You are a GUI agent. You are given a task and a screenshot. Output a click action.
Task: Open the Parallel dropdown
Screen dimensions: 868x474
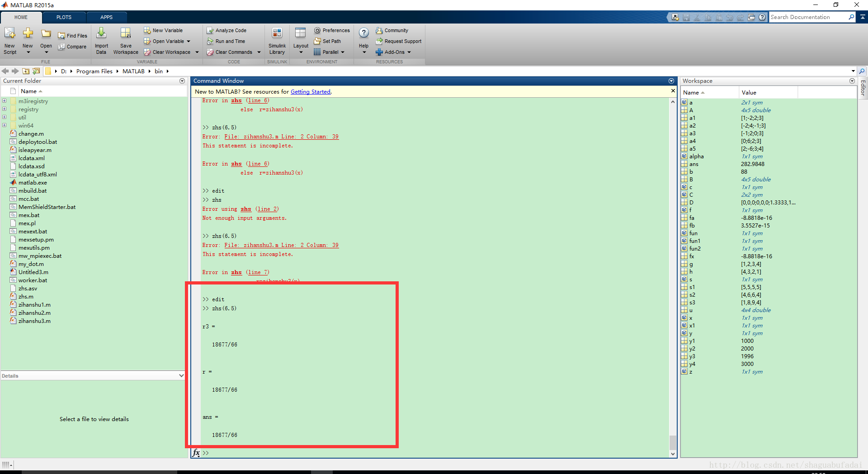coord(329,52)
